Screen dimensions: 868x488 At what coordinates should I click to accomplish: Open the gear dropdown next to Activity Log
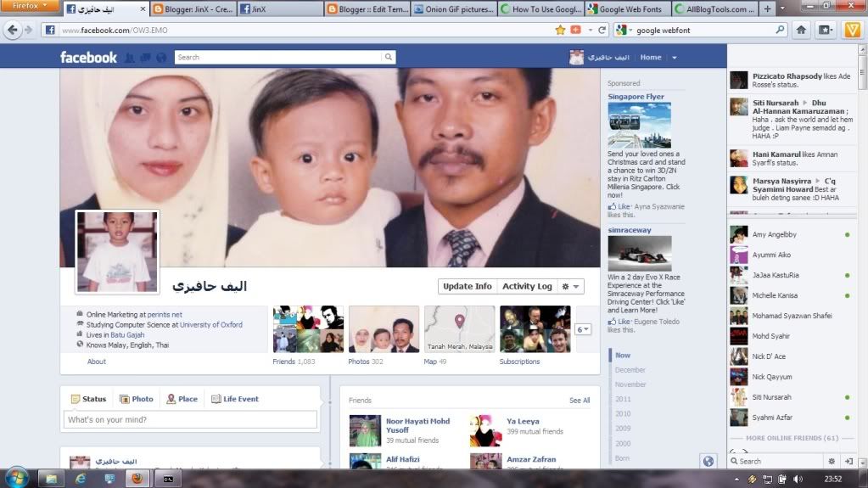click(571, 286)
